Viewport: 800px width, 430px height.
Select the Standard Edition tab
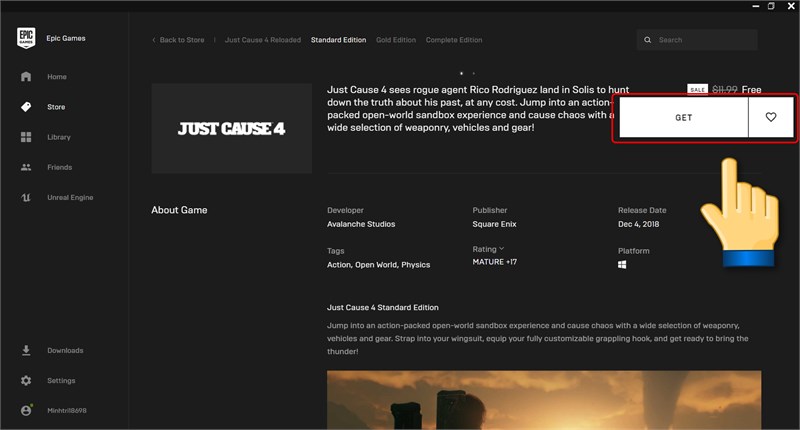tap(338, 40)
